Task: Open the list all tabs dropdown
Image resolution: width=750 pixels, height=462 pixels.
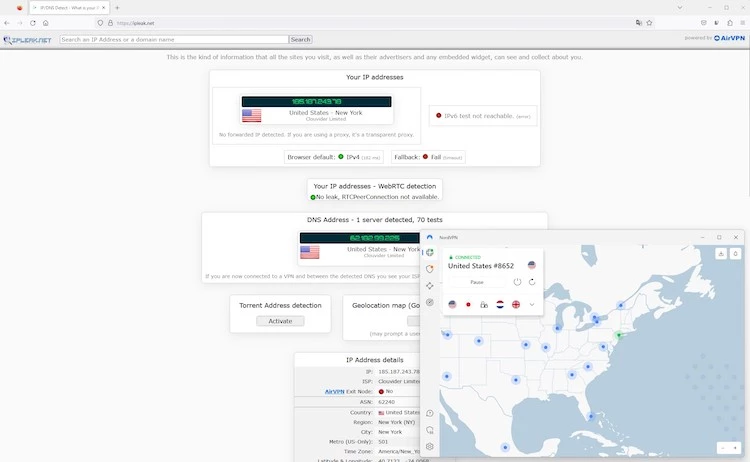Action: coord(679,8)
